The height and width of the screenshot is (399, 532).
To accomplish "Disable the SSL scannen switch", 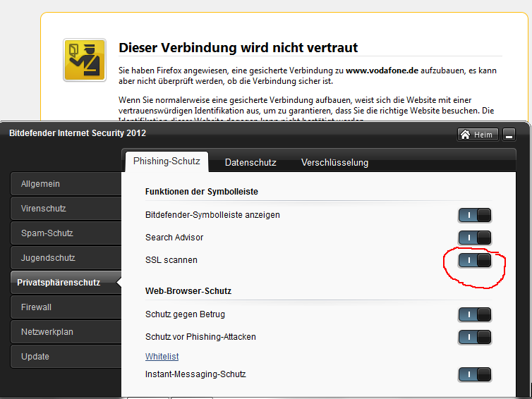I will [x=475, y=260].
